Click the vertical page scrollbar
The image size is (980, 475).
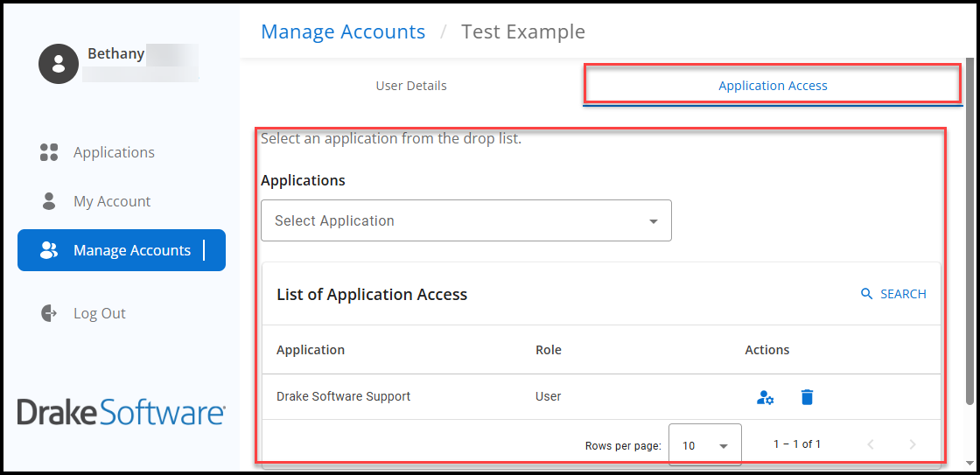coord(969,231)
